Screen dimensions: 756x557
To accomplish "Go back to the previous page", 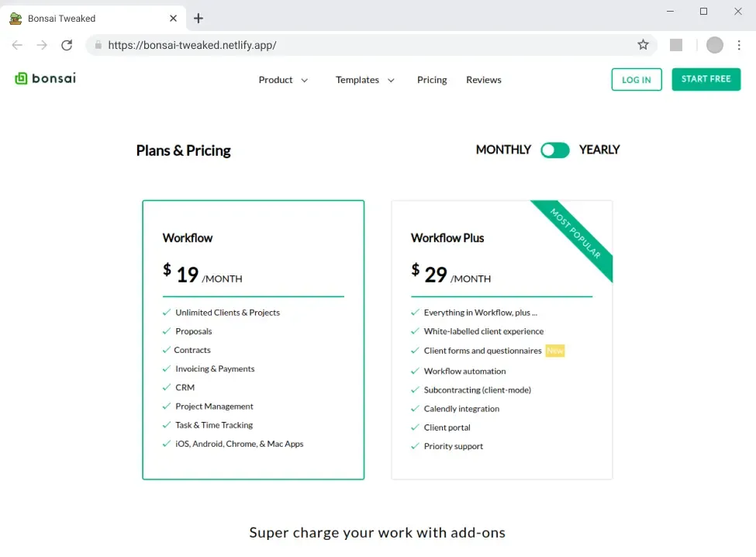I will pos(17,45).
